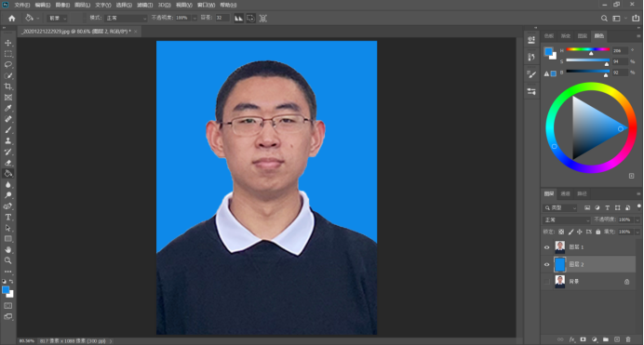Image resolution: width=644 pixels, height=345 pixels.
Task: Click the tolerance input field
Action: tap(222, 18)
